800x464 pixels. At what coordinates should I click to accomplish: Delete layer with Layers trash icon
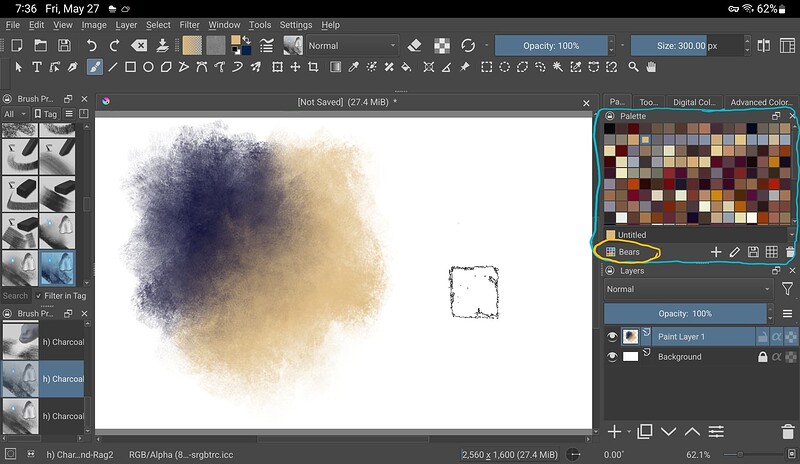point(790,431)
